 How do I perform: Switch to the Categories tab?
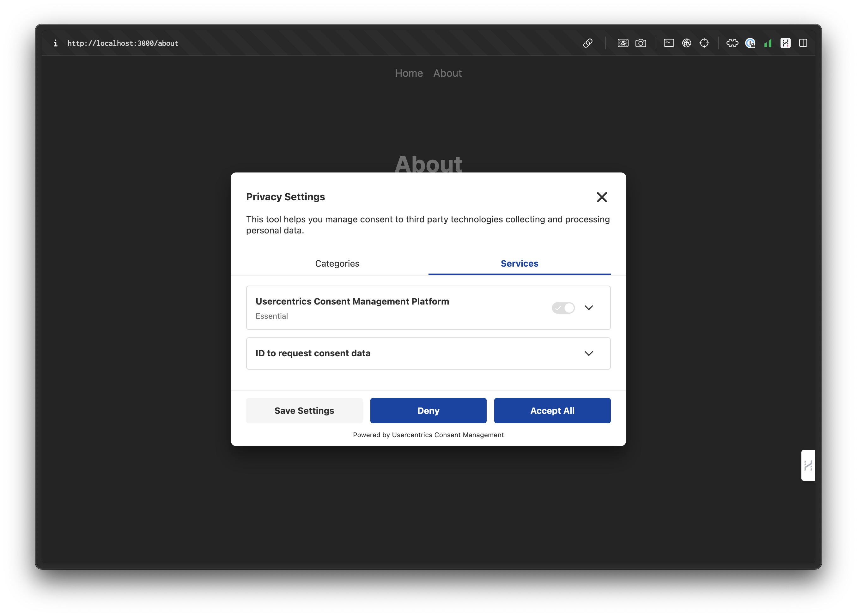pyautogui.click(x=337, y=263)
